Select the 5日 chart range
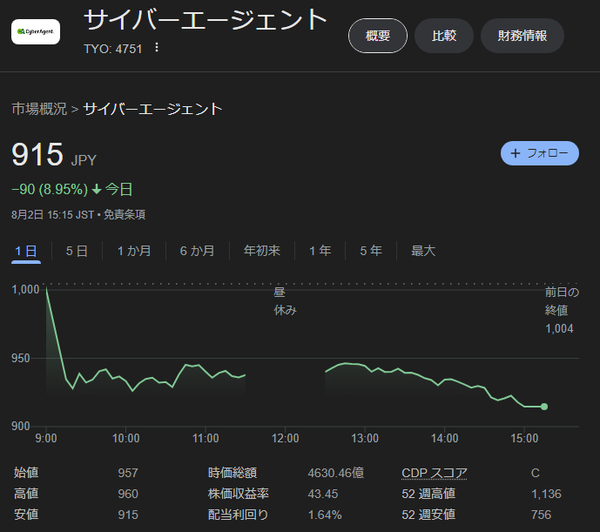Screen dimensions: 600x532 (x=77, y=251)
